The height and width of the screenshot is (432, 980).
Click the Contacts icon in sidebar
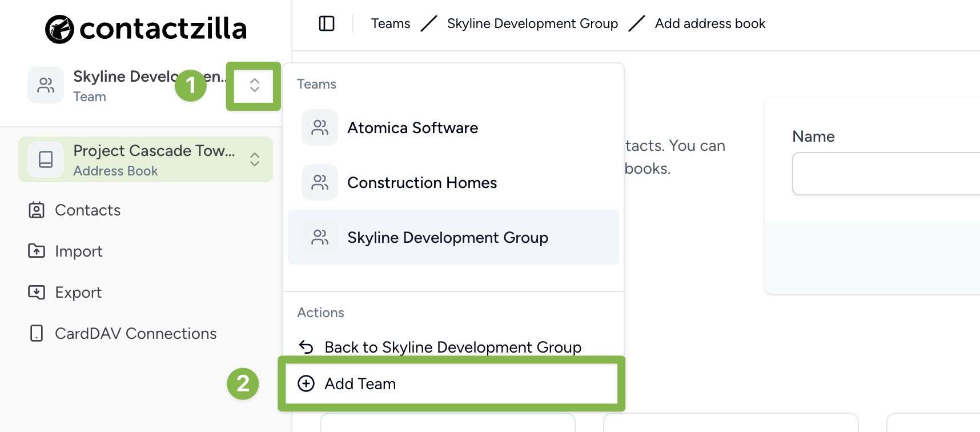click(37, 210)
